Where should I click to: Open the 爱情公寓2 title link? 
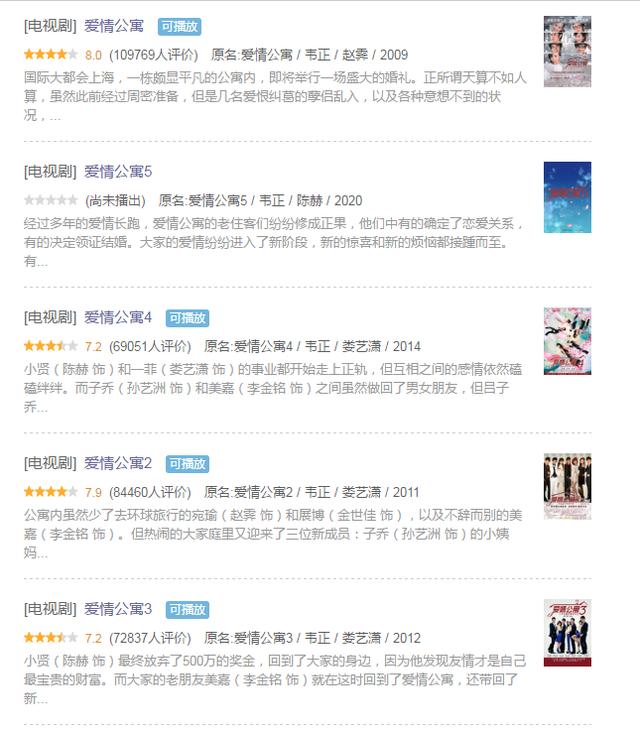tap(118, 463)
